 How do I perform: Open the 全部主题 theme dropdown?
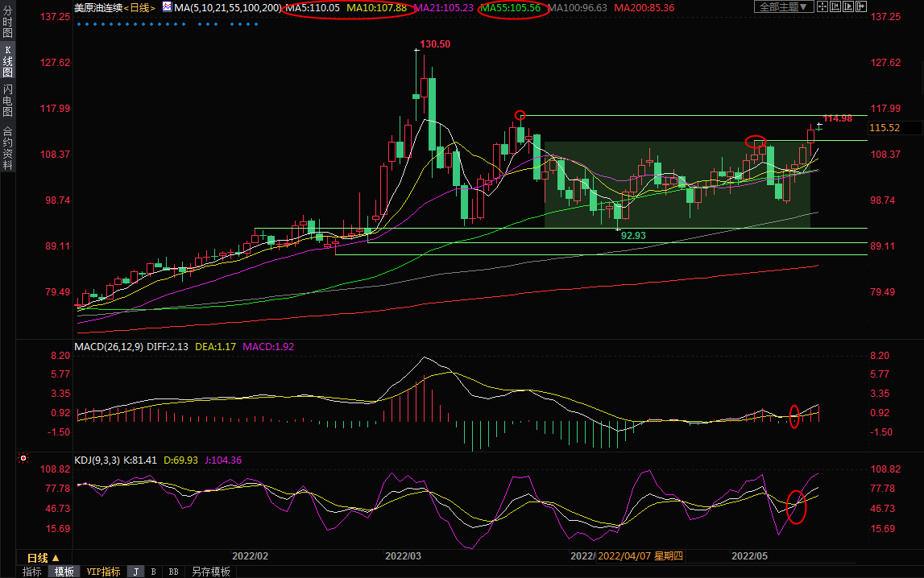coord(783,7)
